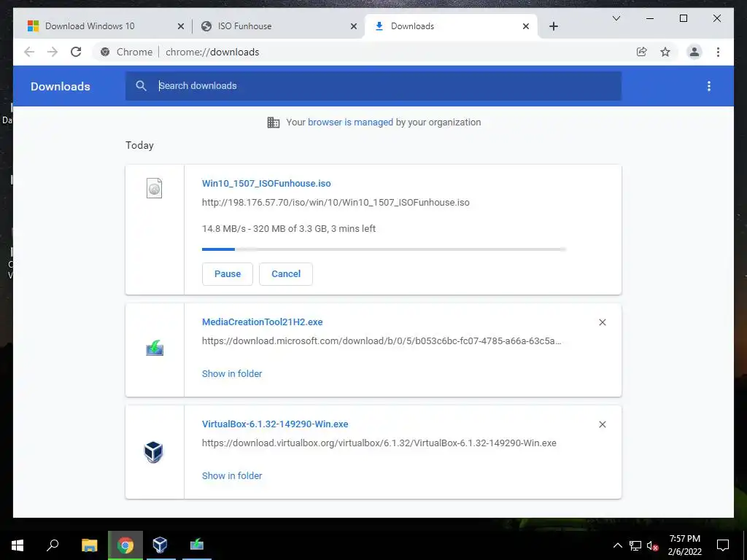747x560 pixels.
Task: Switch to the ISO Funhouse tab
Action: [x=244, y=26]
